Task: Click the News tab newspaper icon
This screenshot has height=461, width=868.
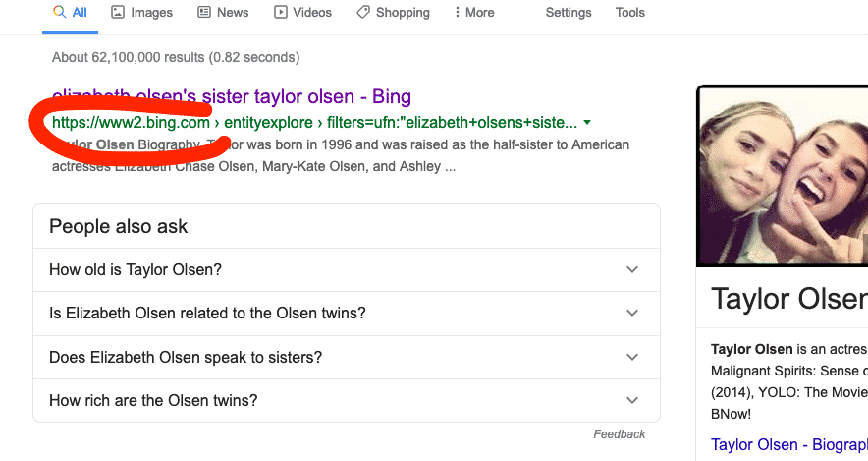Action: click(204, 12)
